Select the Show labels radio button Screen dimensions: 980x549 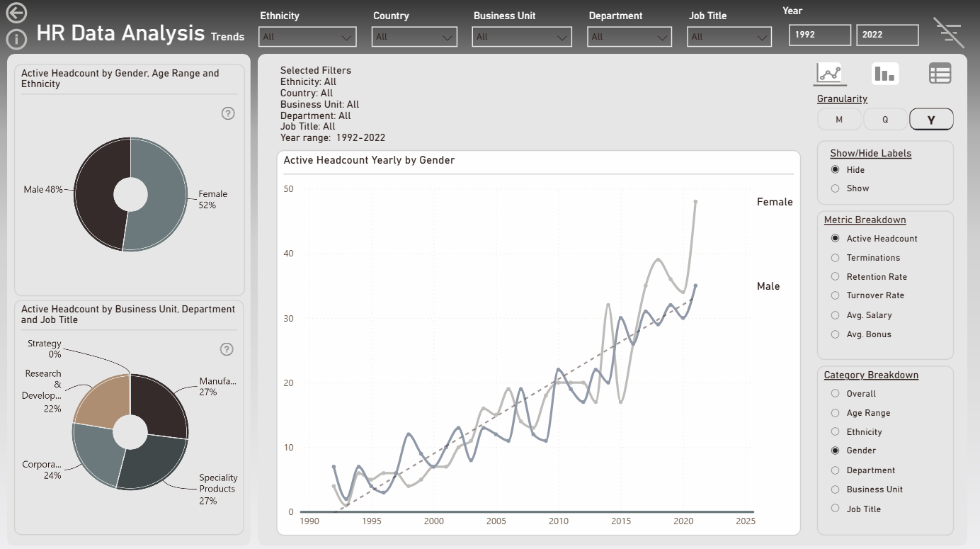836,188
